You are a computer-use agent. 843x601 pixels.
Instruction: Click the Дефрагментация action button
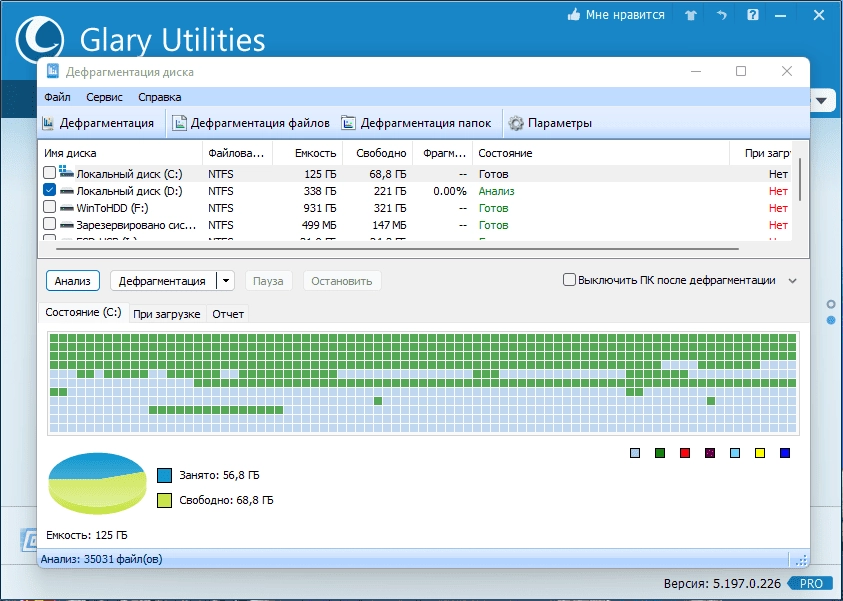(x=163, y=281)
